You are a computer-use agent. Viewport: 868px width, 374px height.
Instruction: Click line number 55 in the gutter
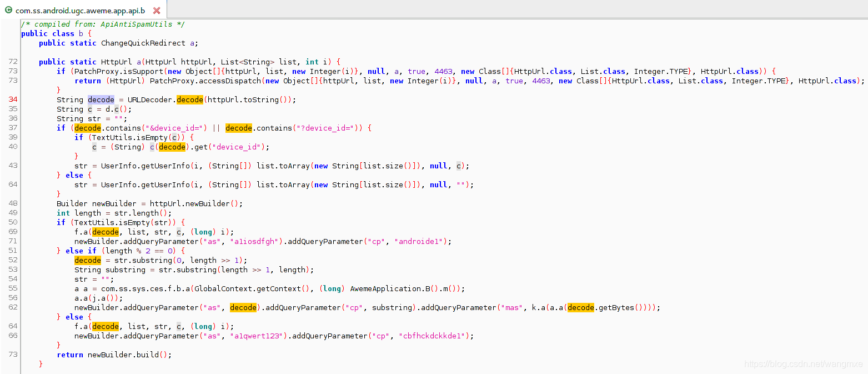[x=14, y=288]
